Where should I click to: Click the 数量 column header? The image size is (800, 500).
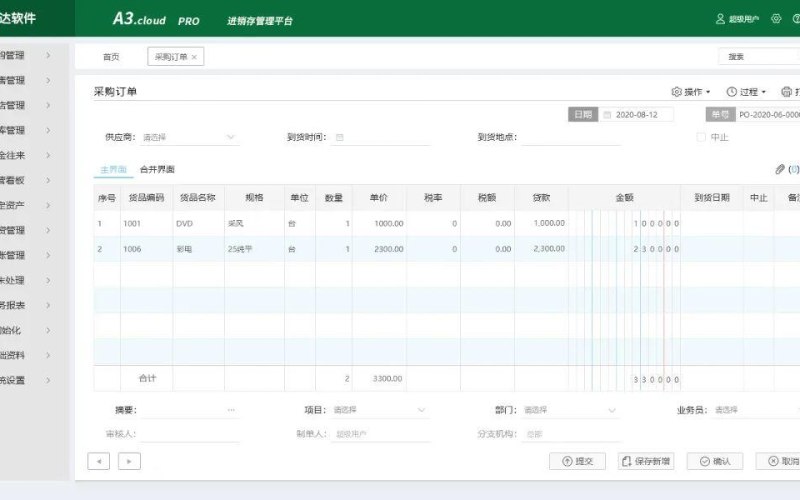(x=334, y=198)
